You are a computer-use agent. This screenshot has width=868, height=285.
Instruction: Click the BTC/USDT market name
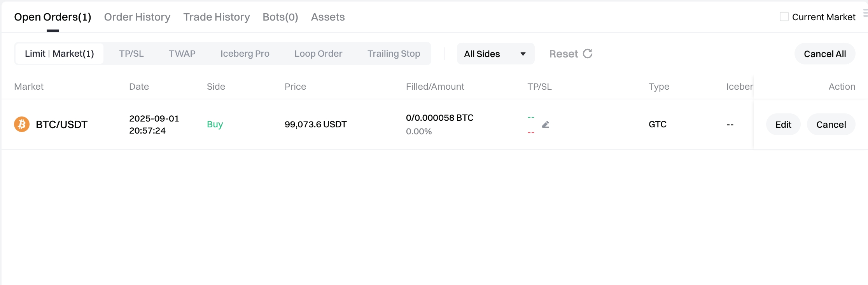pos(62,125)
